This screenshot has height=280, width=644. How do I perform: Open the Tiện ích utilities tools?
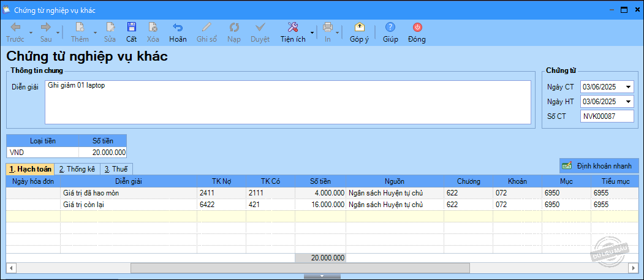coord(293,33)
